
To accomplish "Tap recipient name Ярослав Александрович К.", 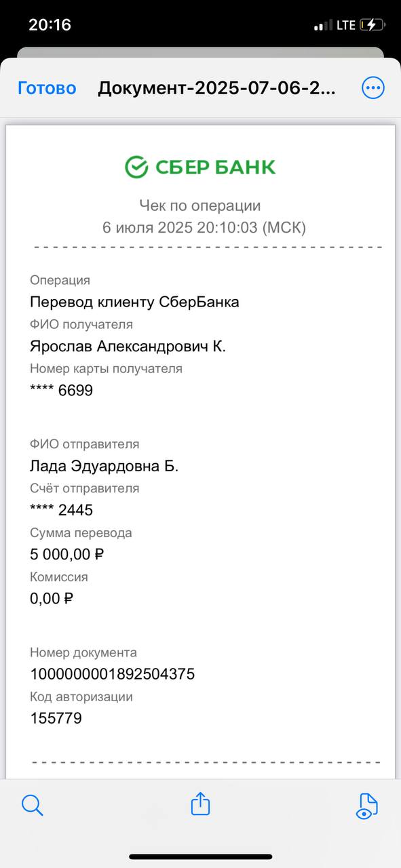I will [x=128, y=347].
